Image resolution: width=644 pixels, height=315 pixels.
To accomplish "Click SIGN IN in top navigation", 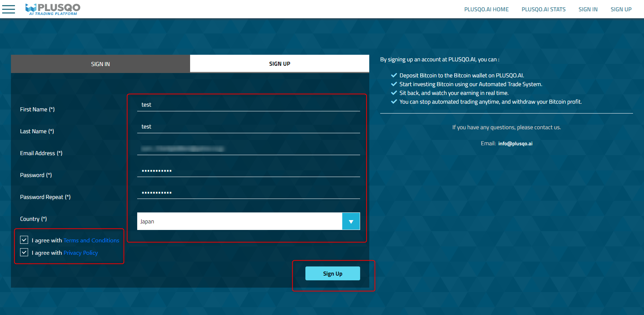I will click(x=588, y=9).
